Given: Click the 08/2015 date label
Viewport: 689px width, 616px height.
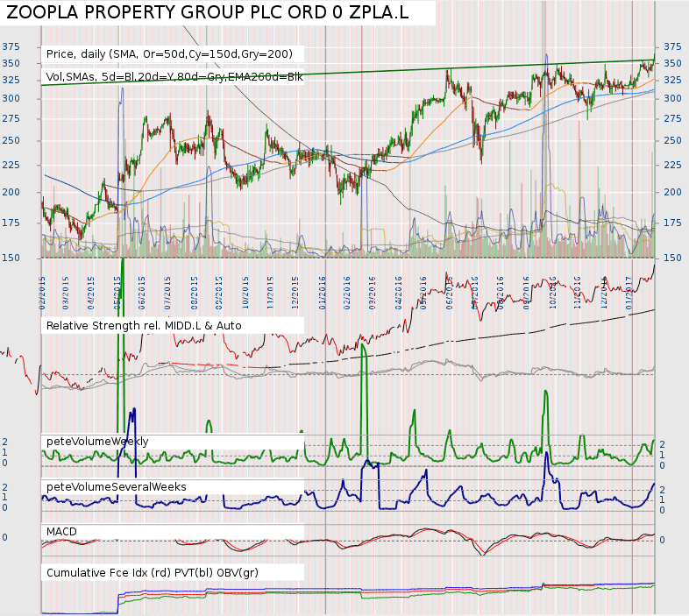Looking at the screenshot, I should click(x=194, y=293).
